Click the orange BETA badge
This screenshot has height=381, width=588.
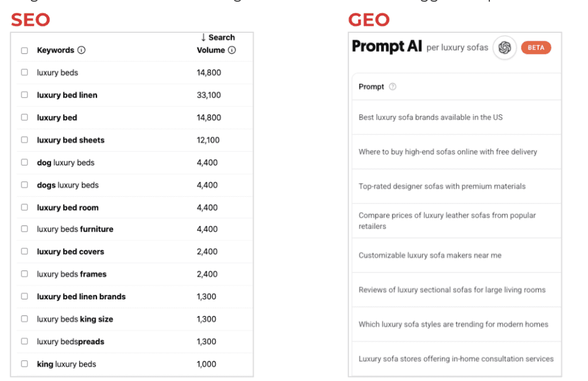[536, 48]
